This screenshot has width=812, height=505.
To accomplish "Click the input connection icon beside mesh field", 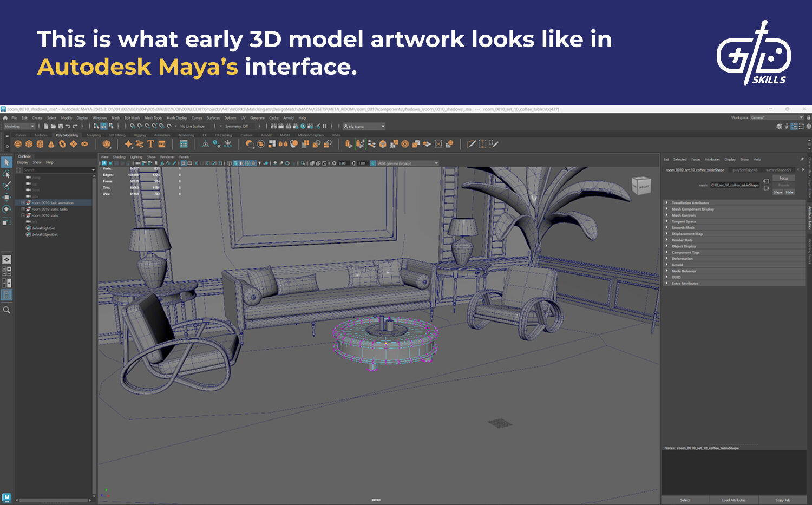I will pos(766,181).
